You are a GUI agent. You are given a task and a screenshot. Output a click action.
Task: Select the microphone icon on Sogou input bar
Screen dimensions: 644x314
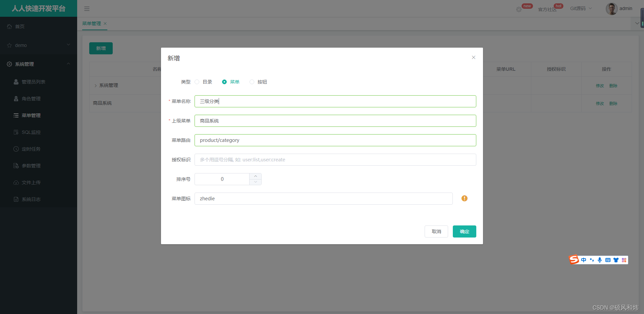pos(600,260)
